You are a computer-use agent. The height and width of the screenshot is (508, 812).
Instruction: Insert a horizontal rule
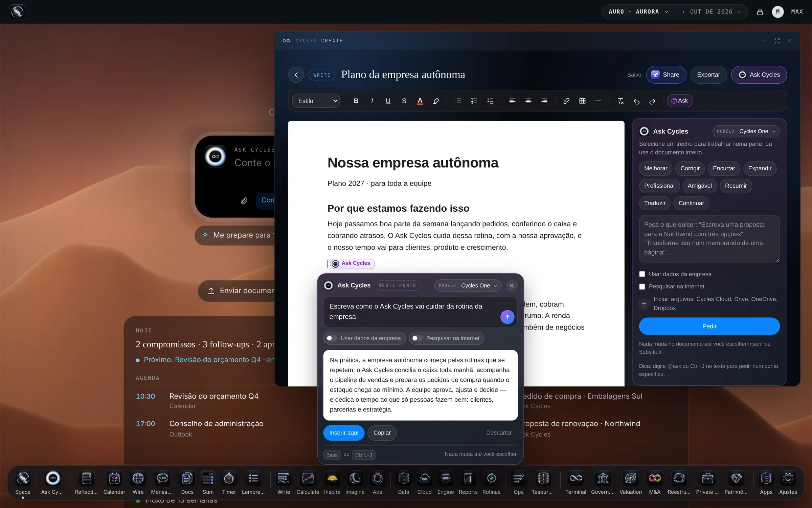[x=598, y=101]
